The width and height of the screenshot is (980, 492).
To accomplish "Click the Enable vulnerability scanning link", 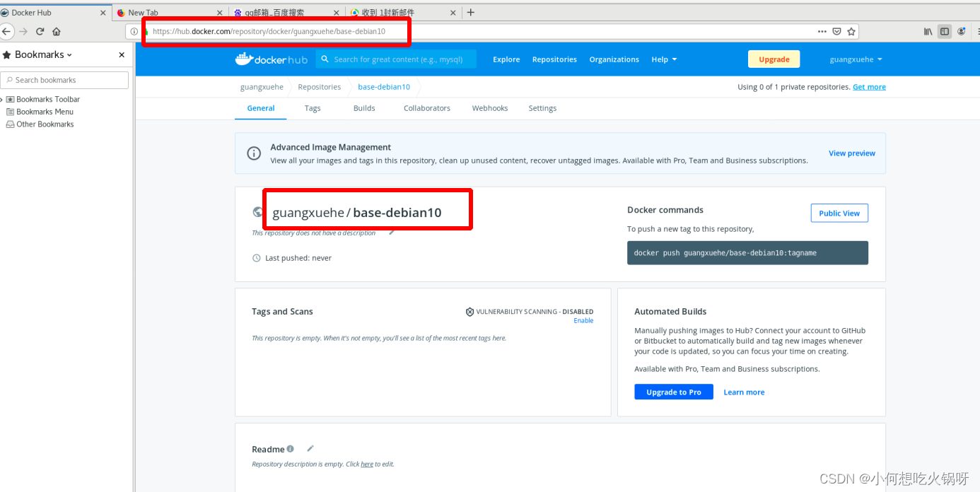I will click(583, 321).
